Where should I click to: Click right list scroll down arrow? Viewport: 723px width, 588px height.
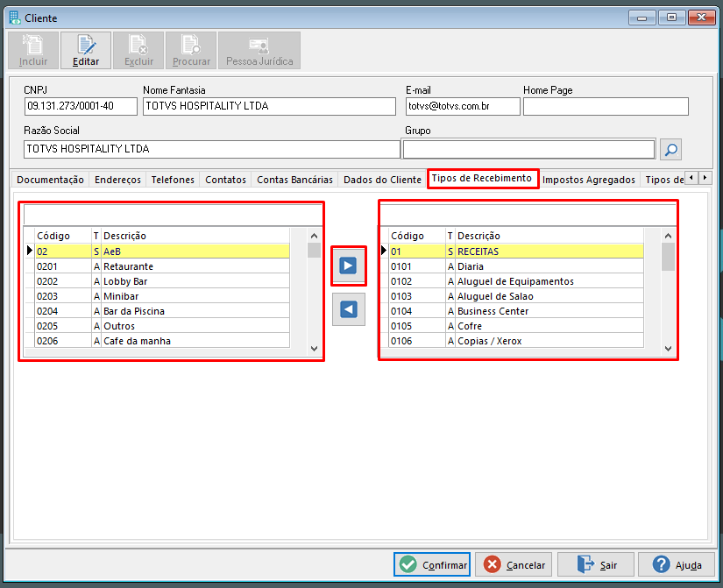(x=668, y=349)
